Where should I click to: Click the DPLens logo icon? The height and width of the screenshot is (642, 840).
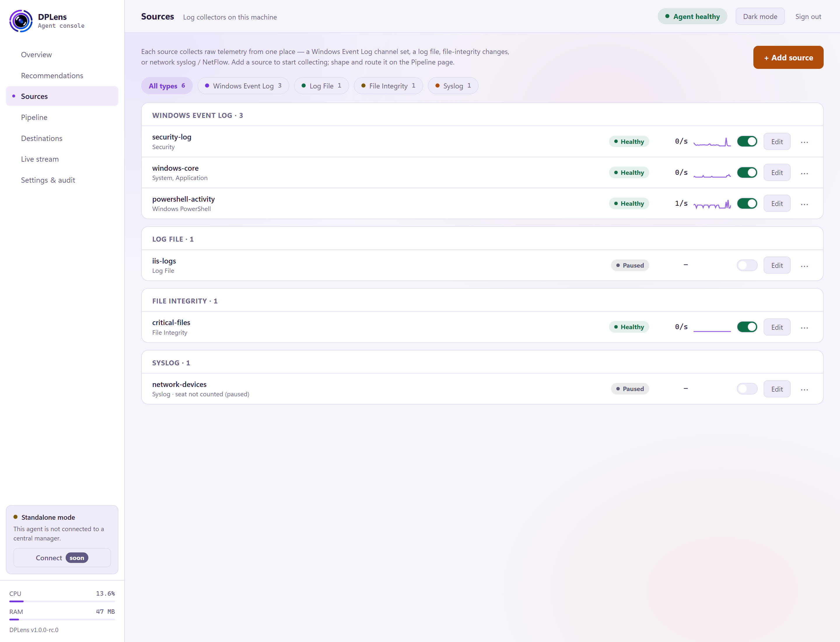point(21,21)
